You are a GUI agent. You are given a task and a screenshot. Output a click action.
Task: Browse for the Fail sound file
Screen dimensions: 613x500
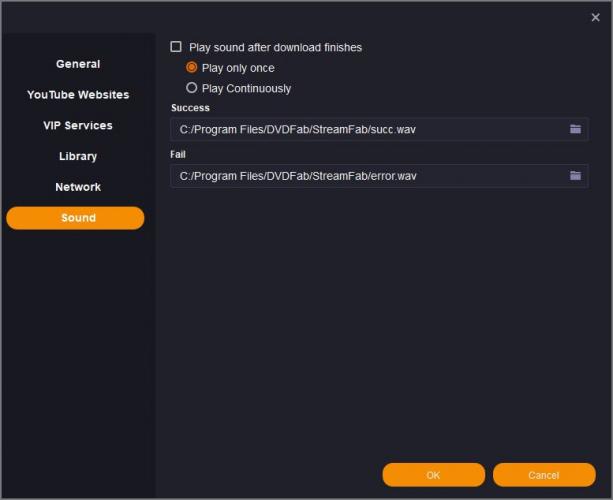pos(575,176)
